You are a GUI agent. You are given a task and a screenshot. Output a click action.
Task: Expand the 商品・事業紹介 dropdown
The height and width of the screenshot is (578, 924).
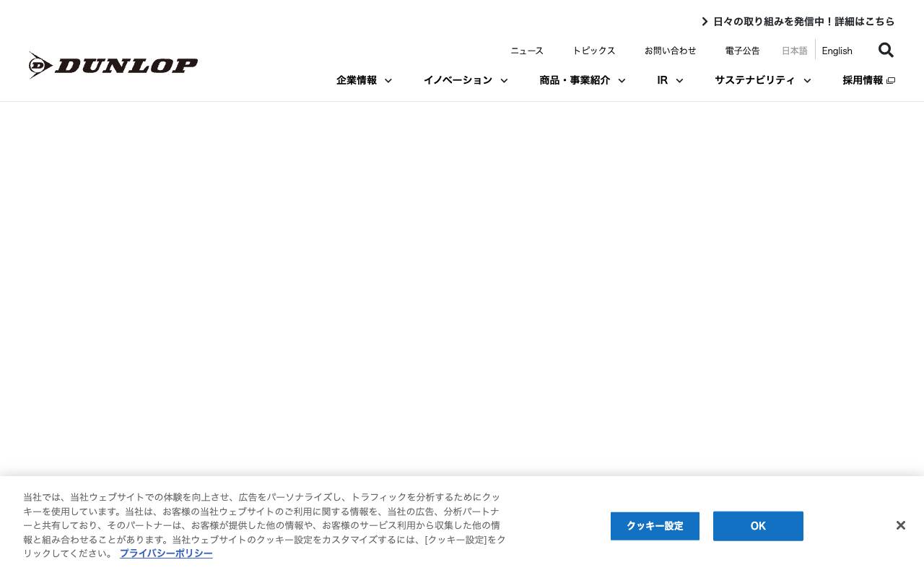coord(582,80)
